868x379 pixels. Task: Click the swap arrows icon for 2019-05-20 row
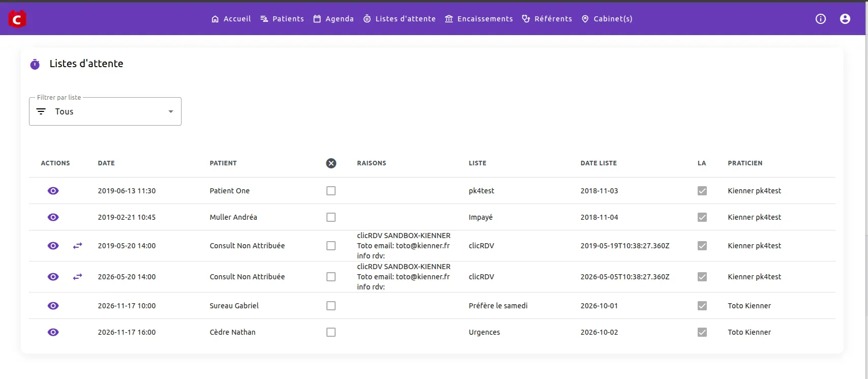tap(77, 246)
